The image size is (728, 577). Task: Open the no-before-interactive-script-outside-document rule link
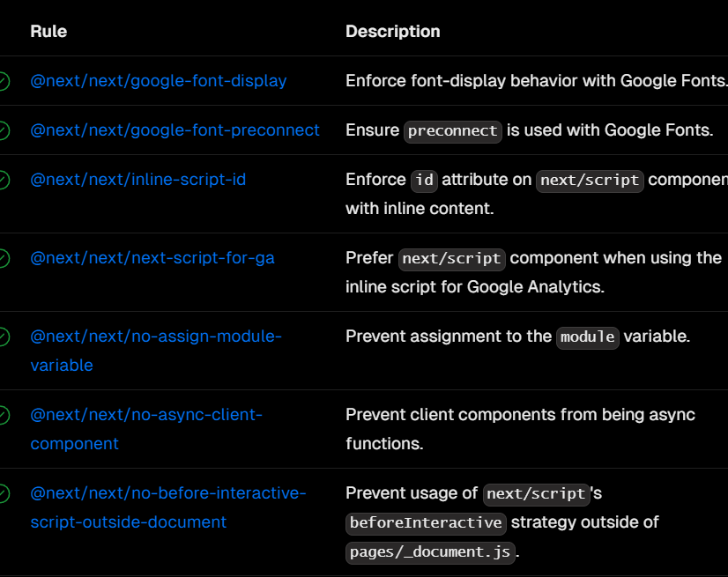point(168,507)
